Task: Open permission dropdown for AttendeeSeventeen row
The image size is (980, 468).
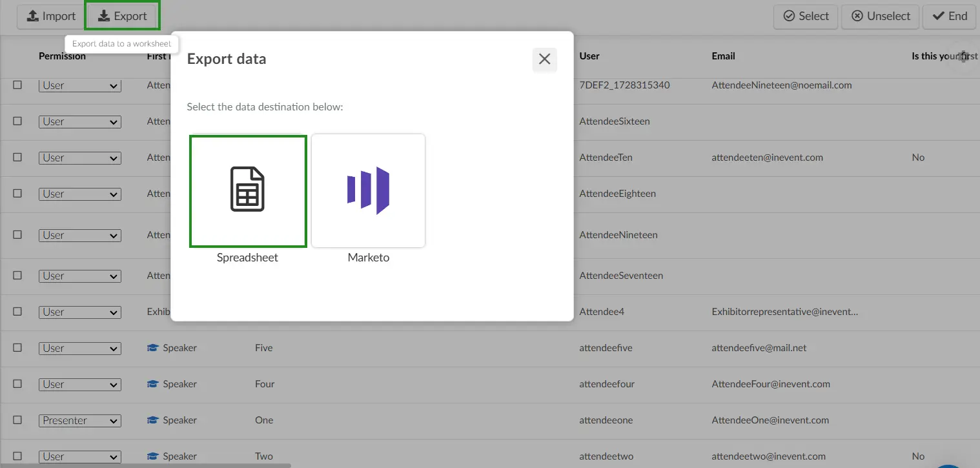Action: pos(80,276)
